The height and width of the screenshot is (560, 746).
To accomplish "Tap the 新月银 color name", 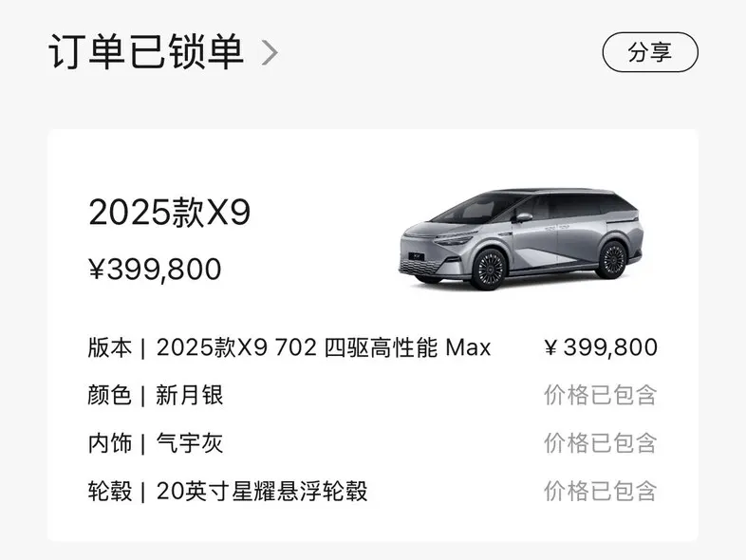I will click(x=190, y=395).
